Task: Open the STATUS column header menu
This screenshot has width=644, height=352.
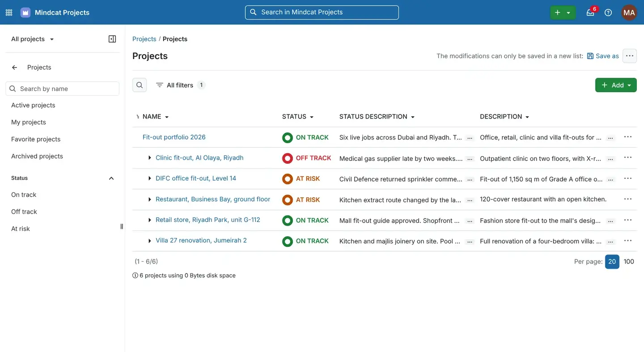Action: (298, 117)
